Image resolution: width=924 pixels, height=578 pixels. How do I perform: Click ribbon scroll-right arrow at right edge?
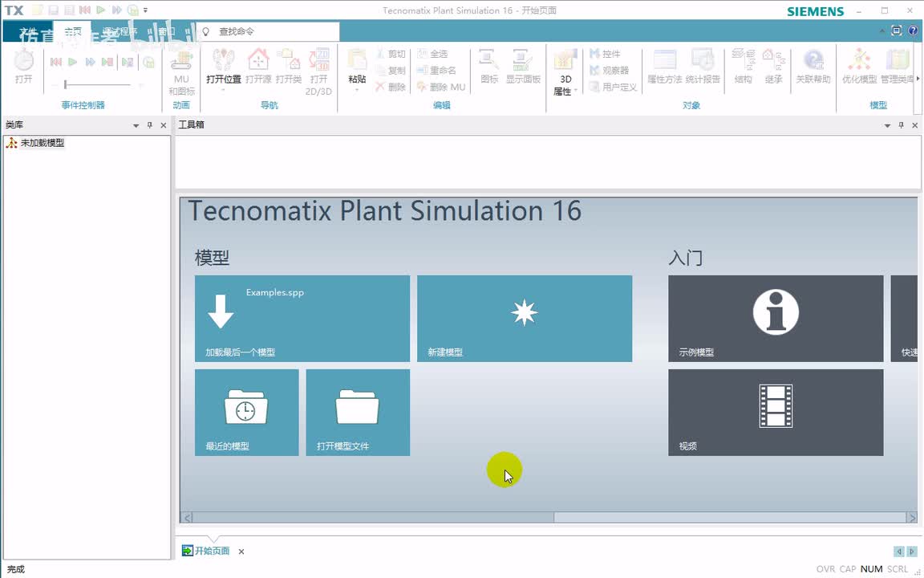point(918,78)
